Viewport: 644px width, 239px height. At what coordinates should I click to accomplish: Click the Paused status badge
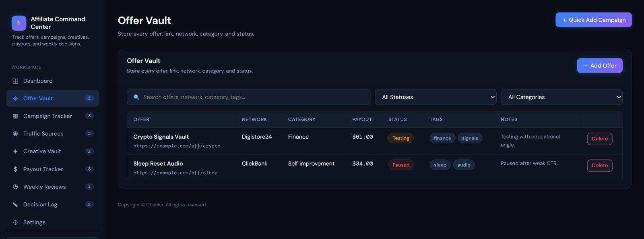click(401, 165)
